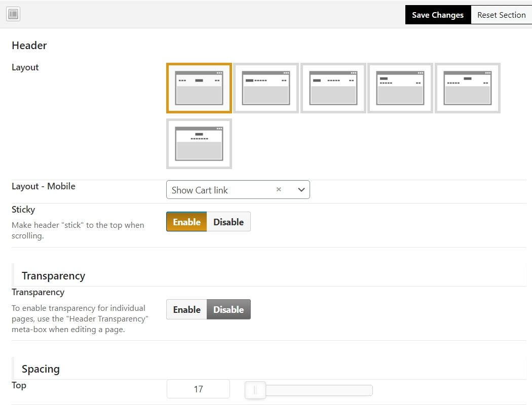Click the Header section title
Viewport: 532px width, 405px height.
point(29,46)
